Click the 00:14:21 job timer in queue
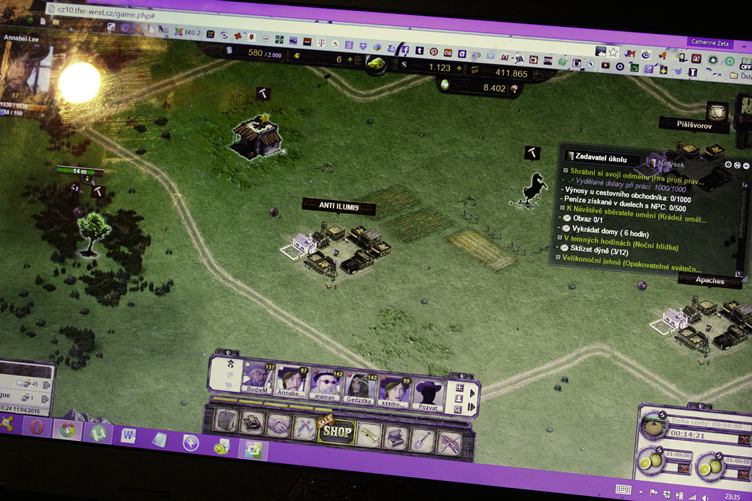Screen dimensions: 752x501 [x=687, y=434]
